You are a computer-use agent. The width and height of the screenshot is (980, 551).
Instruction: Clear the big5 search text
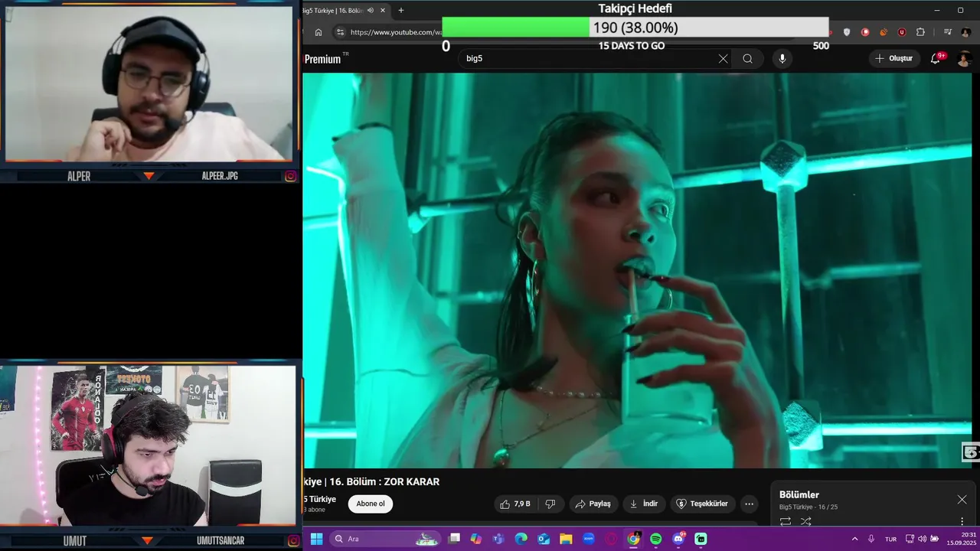tap(723, 58)
